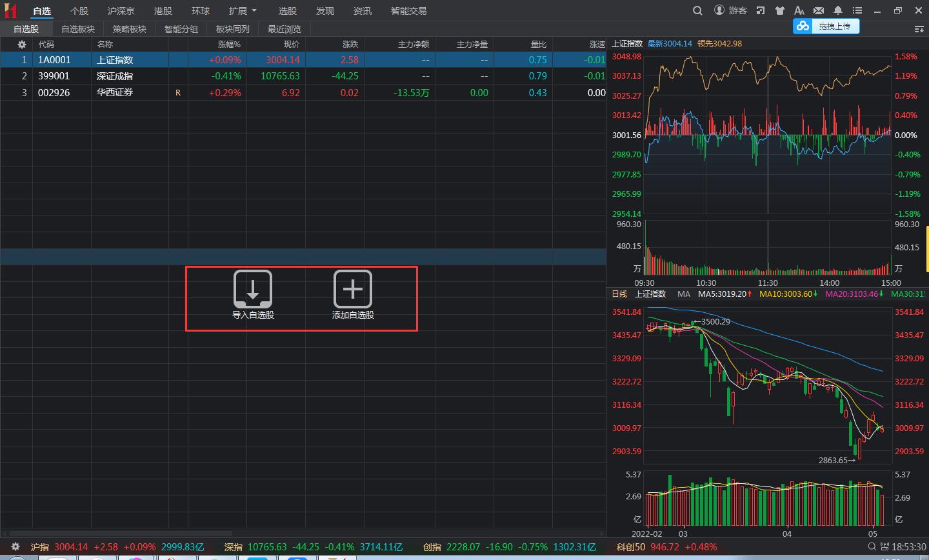Click the status bar settings gear
This screenshot has height=560, width=929.
pyautogui.click(x=15, y=546)
